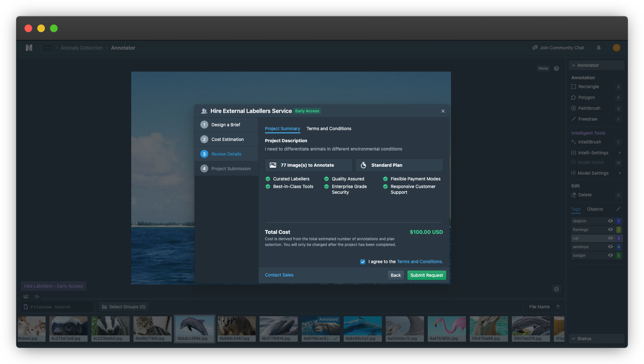Viewport: 644px width, 364px height.
Task: Open the notifications bell
Action: 599,48
